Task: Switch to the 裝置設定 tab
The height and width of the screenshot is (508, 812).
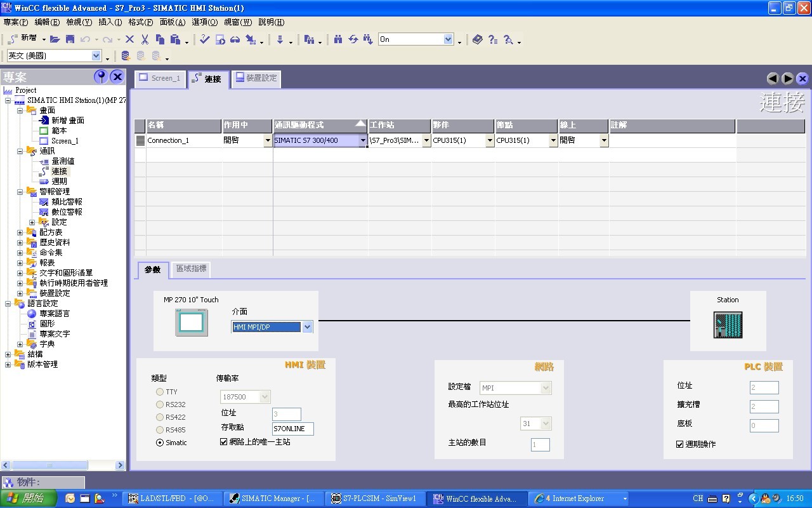Action: [x=256, y=78]
